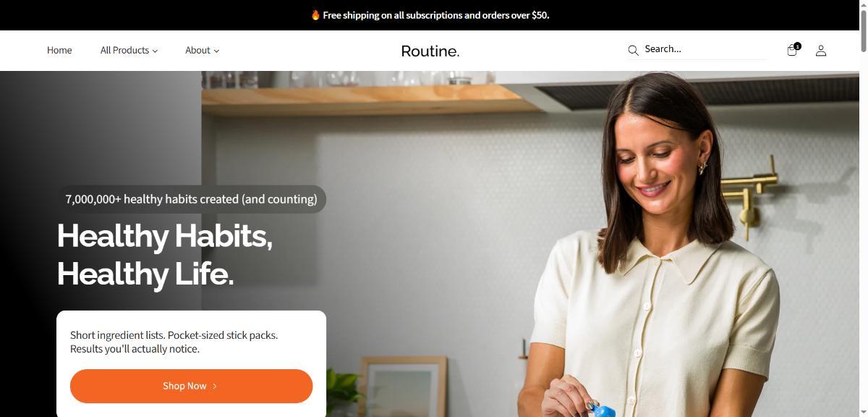Viewport: 868px width, 417px height.
Task: Click the orange Shop Now button
Action: click(191, 386)
